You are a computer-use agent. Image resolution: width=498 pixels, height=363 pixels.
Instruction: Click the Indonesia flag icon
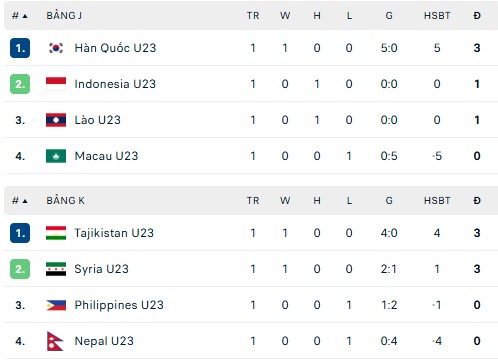tap(56, 84)
